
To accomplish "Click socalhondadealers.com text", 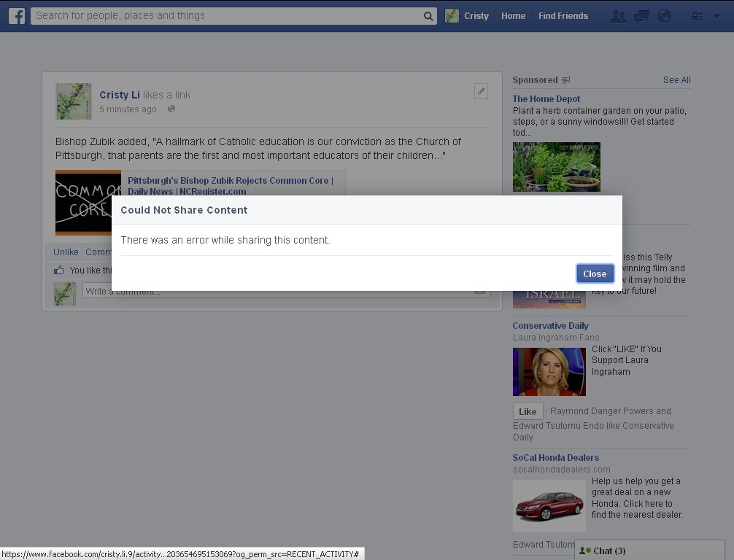I will point(561,470).
